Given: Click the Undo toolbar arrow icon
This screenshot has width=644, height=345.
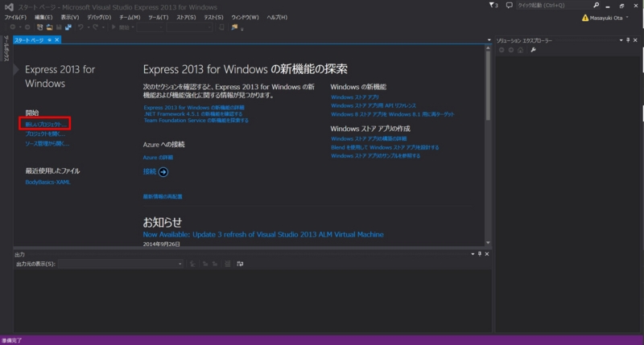Looking at the screenshot, I should 80,27.
